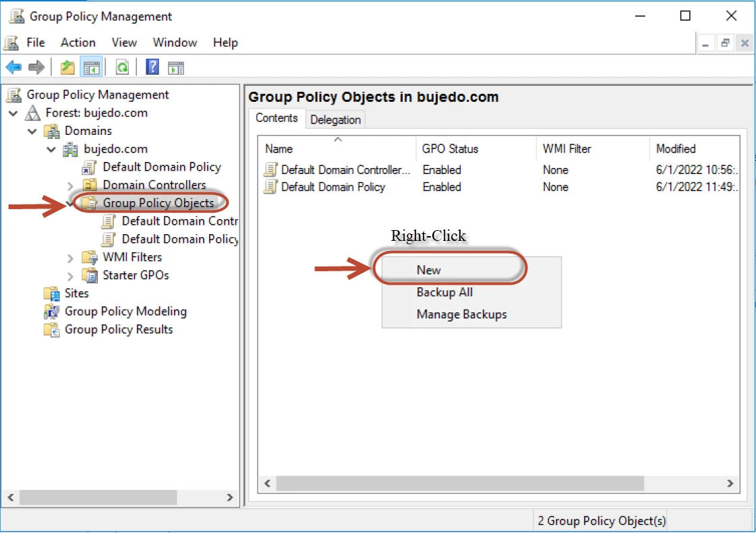This screenshot has height=533, width=756.
Task: Open the Help menu
Action: 225,43
